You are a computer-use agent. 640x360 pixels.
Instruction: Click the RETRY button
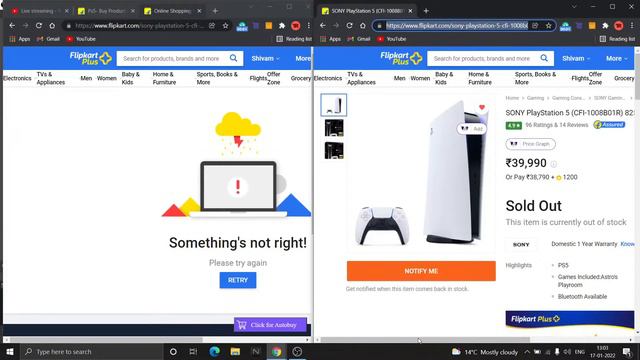point(238,280)
